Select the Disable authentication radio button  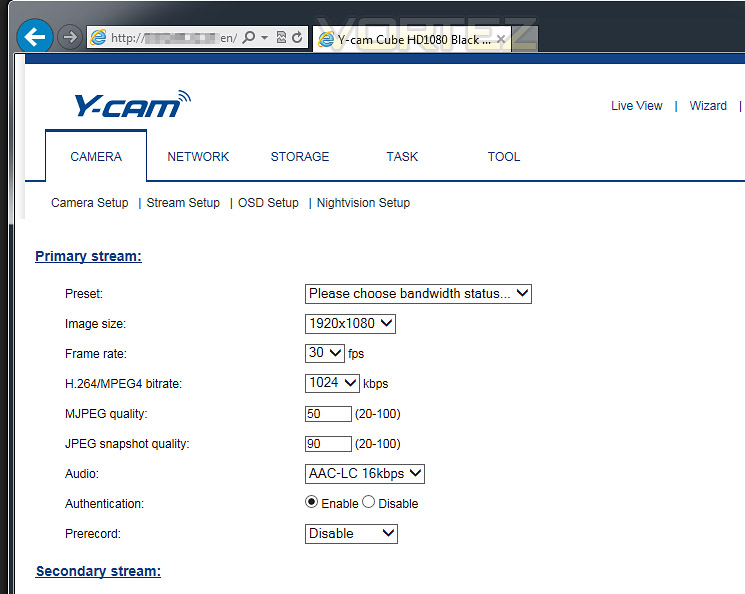(x=368, y=502)
